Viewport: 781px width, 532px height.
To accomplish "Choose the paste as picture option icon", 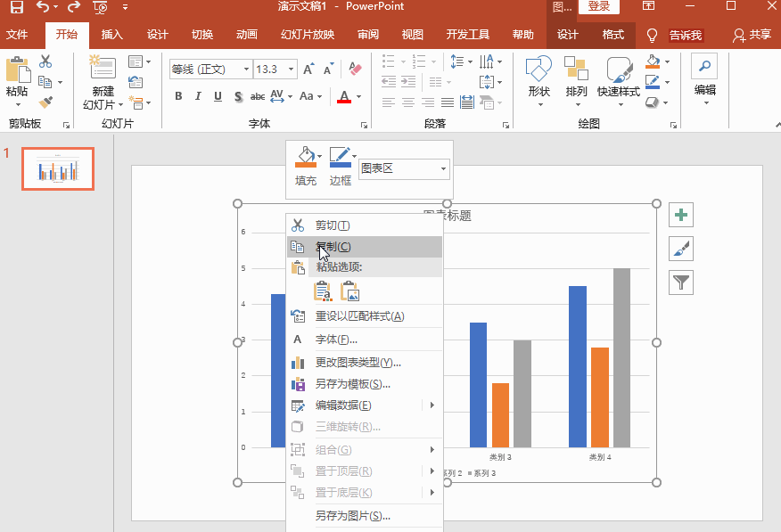I will pos(349,291).
